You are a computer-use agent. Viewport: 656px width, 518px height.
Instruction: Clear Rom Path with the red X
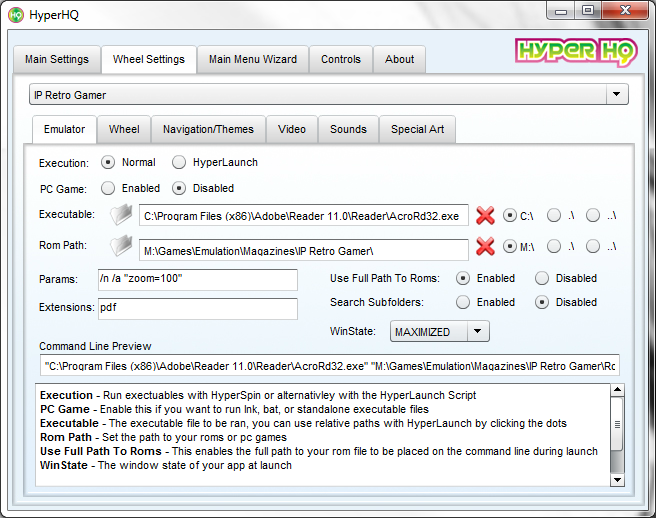click(x=485, y=246)
